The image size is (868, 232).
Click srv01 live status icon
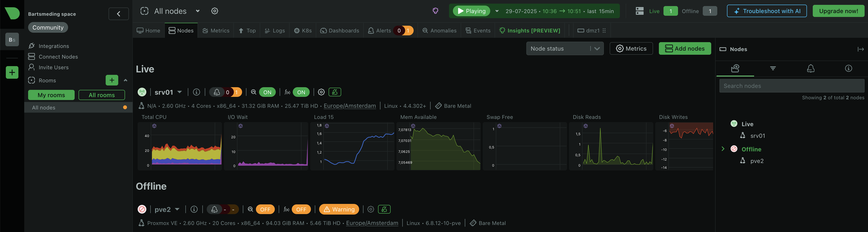(x=142, y=92)
